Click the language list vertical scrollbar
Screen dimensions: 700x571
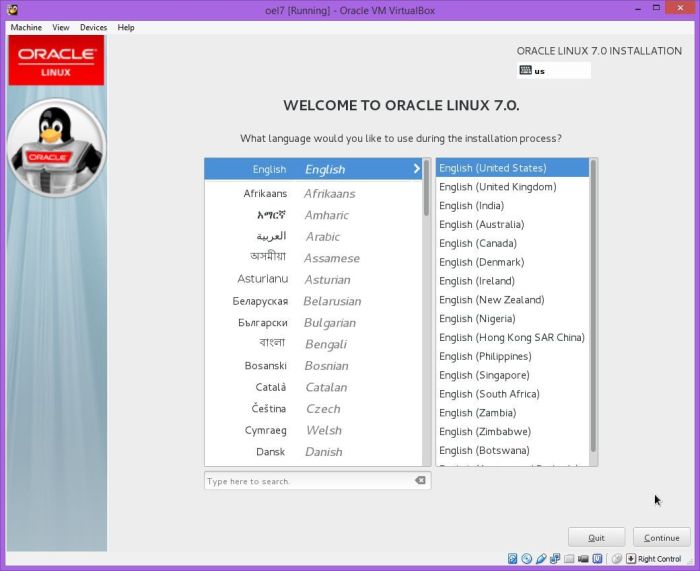coord(427,190)
